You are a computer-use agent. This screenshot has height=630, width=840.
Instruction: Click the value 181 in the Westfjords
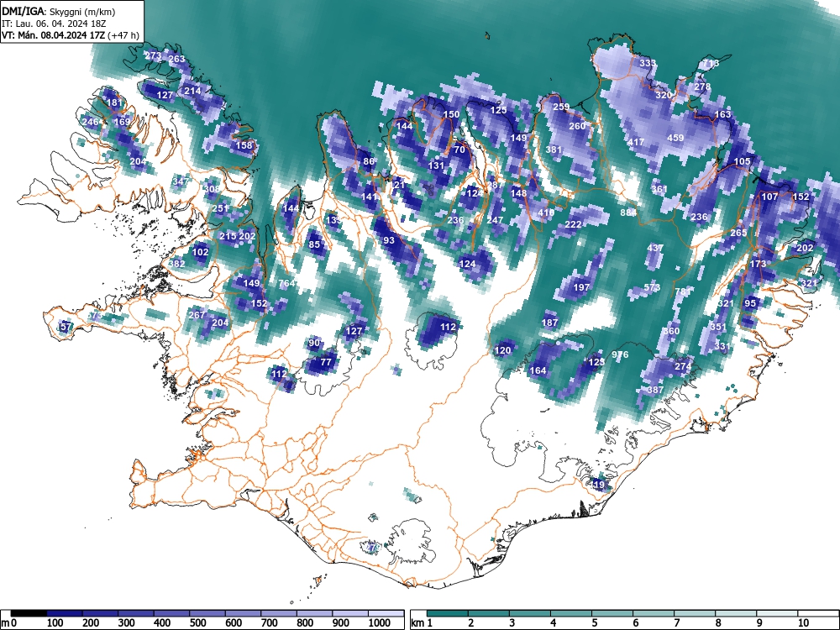pyautogui.click(x=114, y=102)
